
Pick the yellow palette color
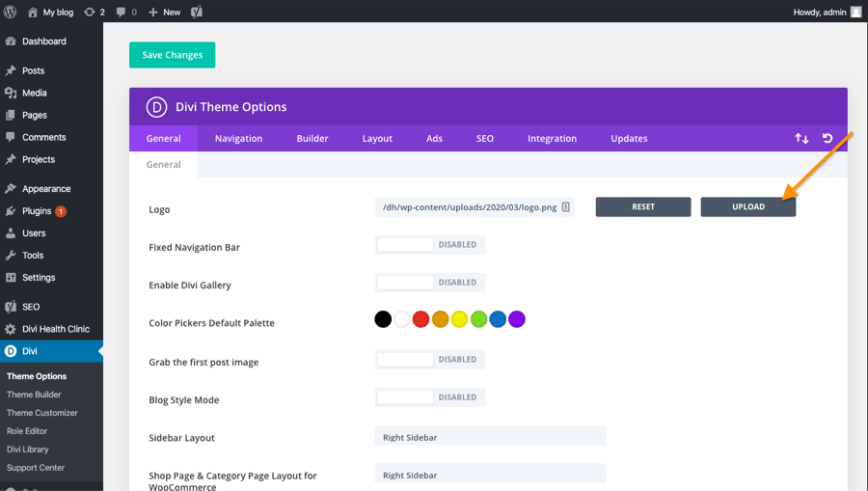(459, 319)
